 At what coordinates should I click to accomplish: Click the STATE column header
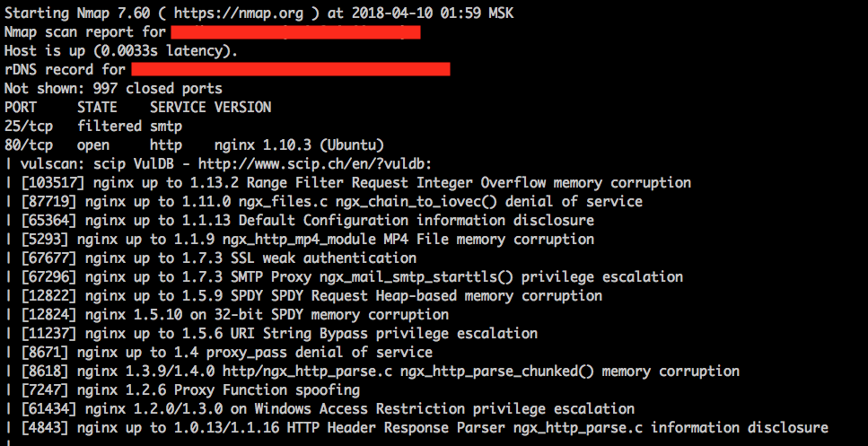97,107
